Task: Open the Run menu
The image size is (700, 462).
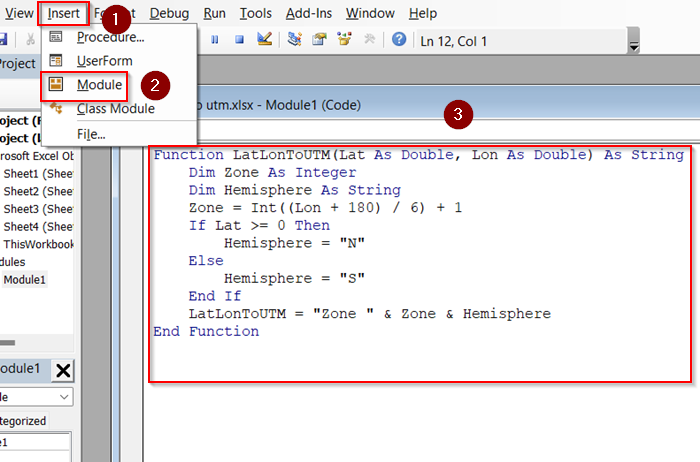Action: pyautogui.click(x=214, y=13)
